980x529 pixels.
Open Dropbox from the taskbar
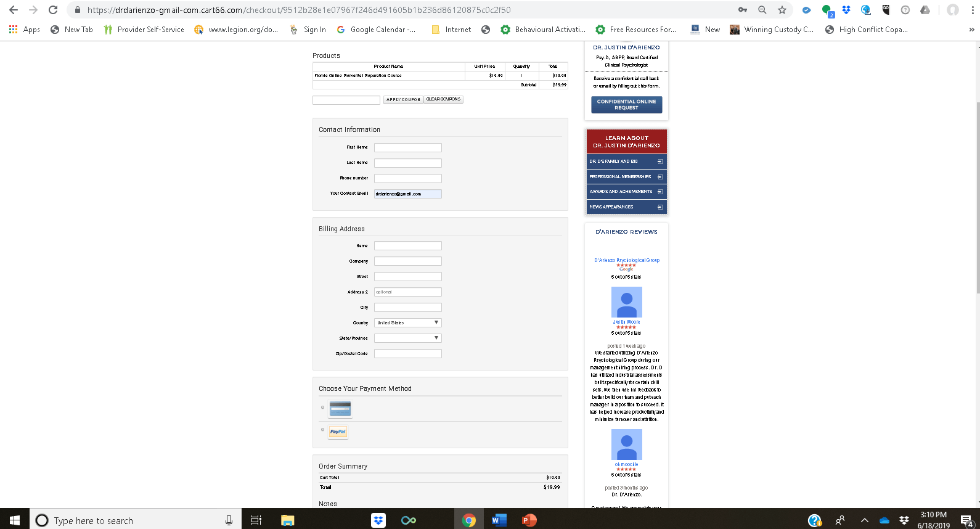[378, 520]
